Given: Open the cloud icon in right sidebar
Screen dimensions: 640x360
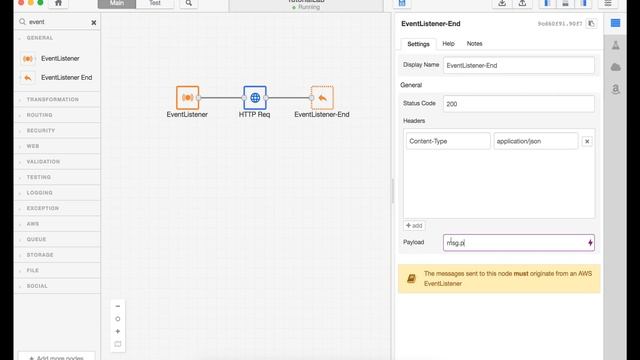Looking at the screenshot, I should coord(616,67).
